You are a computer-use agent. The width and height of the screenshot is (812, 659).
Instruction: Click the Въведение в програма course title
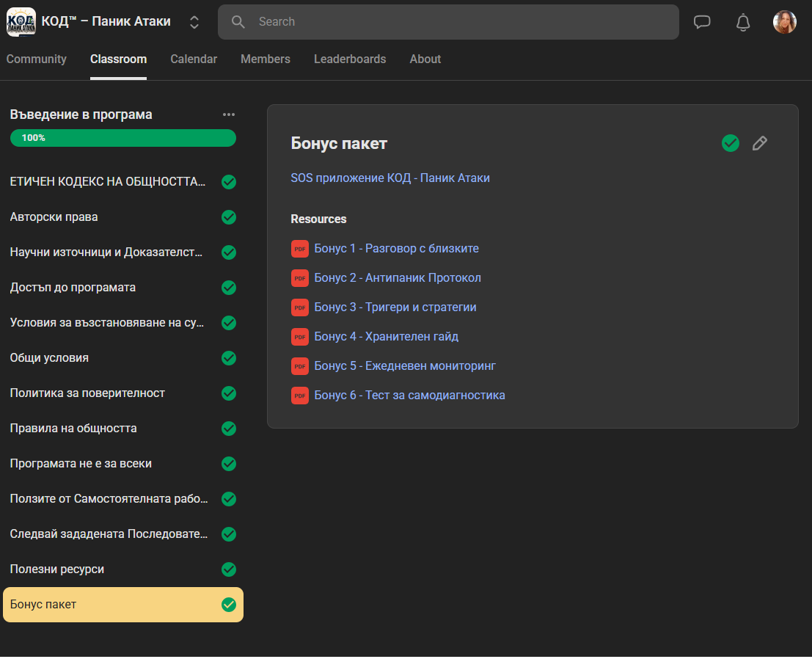click(x=81, y=114)
